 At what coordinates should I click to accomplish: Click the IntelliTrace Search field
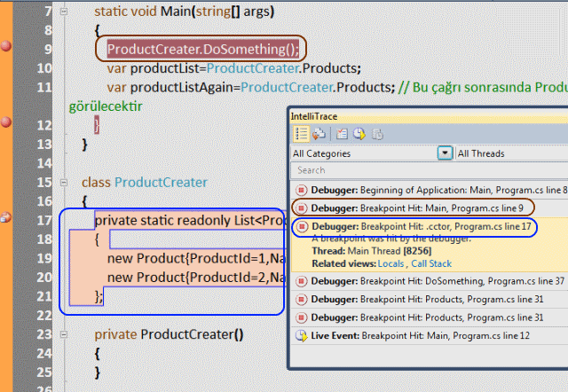[x=426, y=170]
